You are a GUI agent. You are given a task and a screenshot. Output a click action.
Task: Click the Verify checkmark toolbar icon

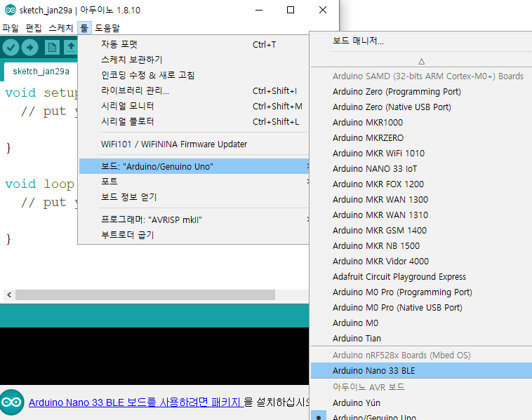click(x=11, y=48)
